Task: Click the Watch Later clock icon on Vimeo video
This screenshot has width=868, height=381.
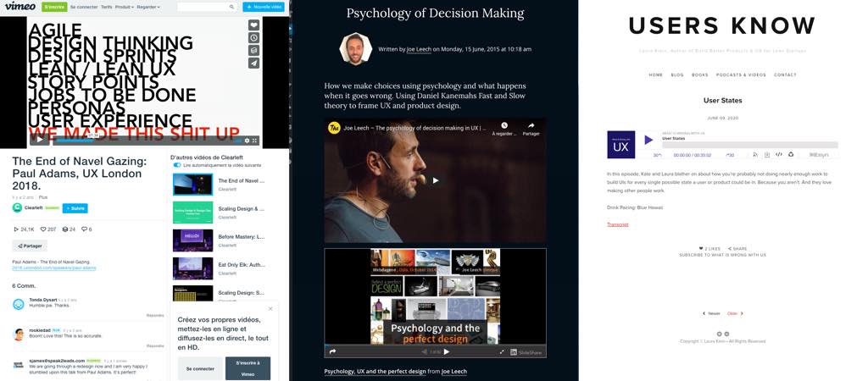Action: 253,38
